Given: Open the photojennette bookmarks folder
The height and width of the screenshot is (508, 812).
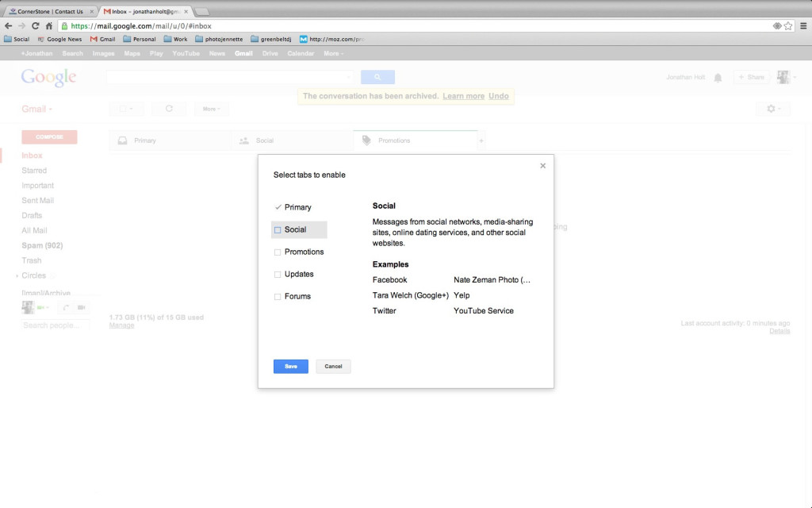Looking at the screenshot, I should [219, 39].
